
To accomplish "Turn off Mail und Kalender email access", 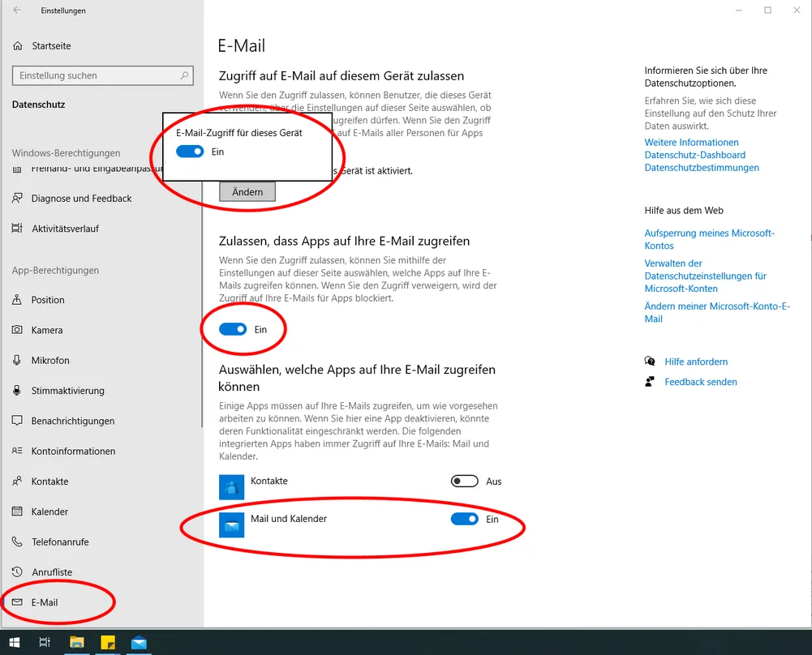I will click(x=464, y=519).
